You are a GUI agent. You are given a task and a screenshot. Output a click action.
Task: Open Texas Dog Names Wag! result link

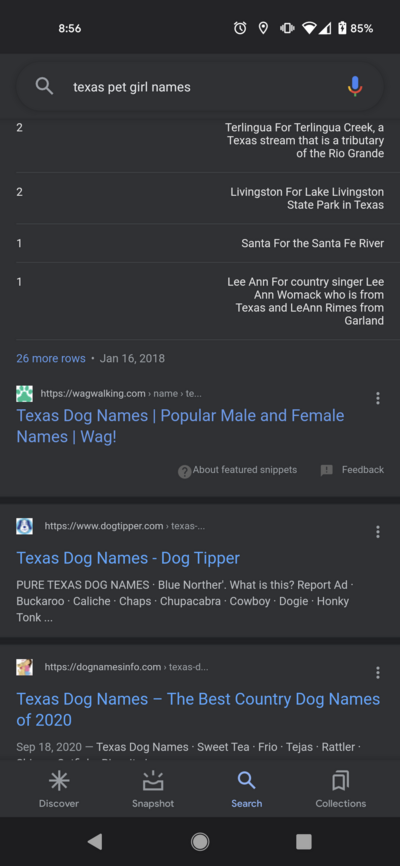pos(180,426)
